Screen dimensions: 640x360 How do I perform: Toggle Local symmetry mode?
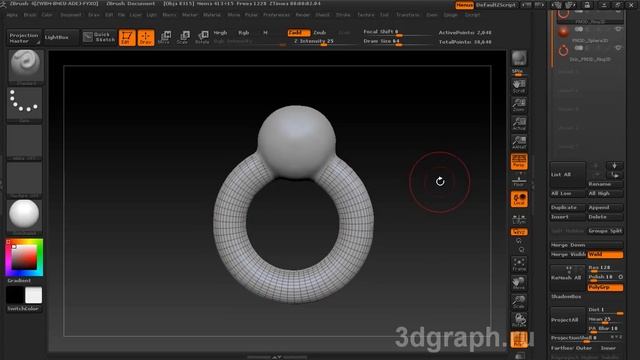(x=519, y=200)
